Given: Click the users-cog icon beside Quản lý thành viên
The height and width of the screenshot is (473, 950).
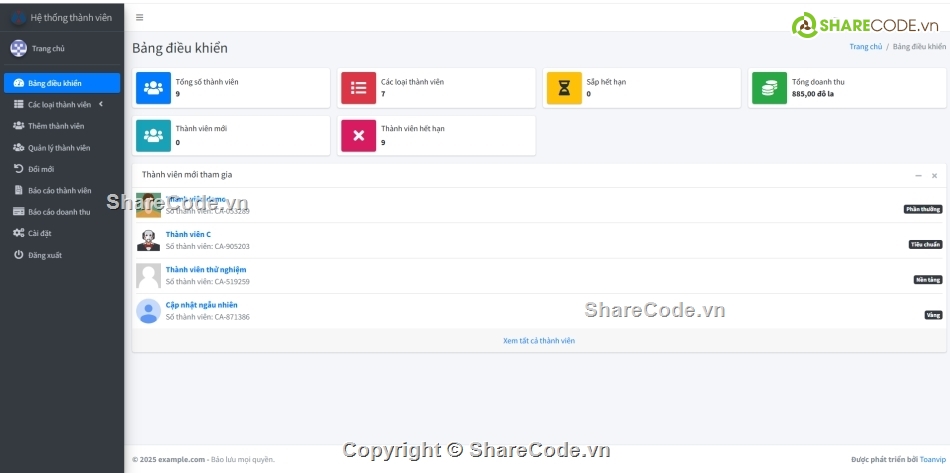Looking at the screenshot, I should pyautogui.click(x=19, y=148).
